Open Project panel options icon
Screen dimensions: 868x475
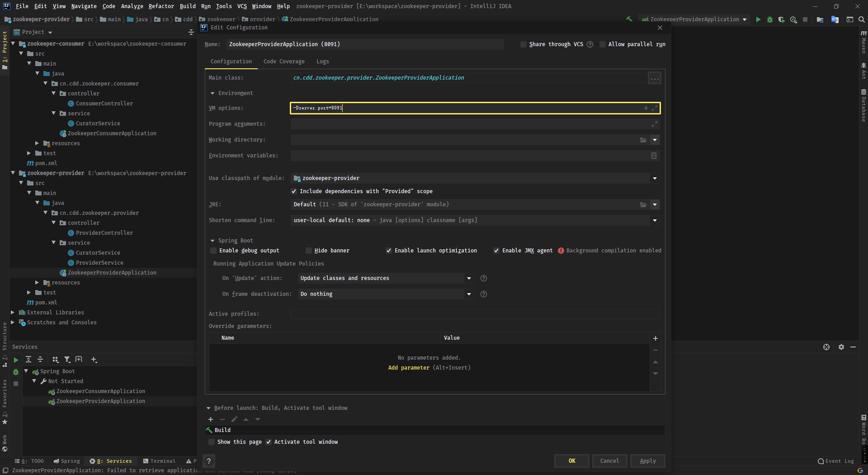[x=191, y=32]
